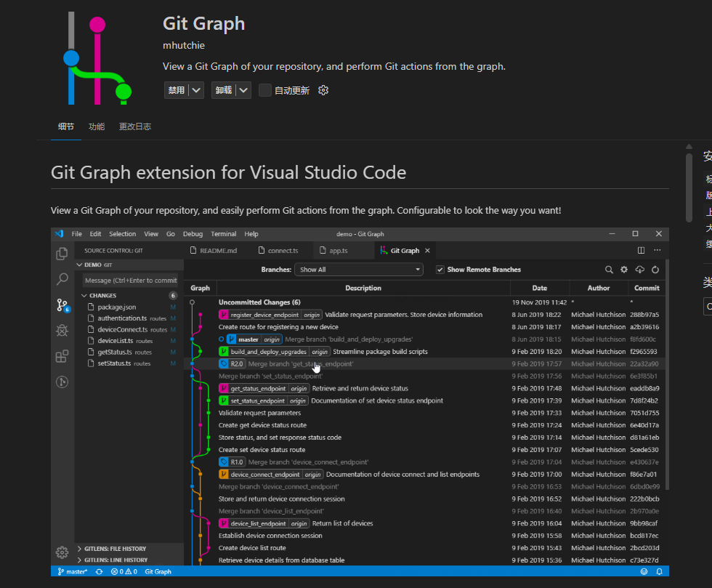
Task: Open Manage gear at the activity bar bottom
Action: [x=62, y=552]
